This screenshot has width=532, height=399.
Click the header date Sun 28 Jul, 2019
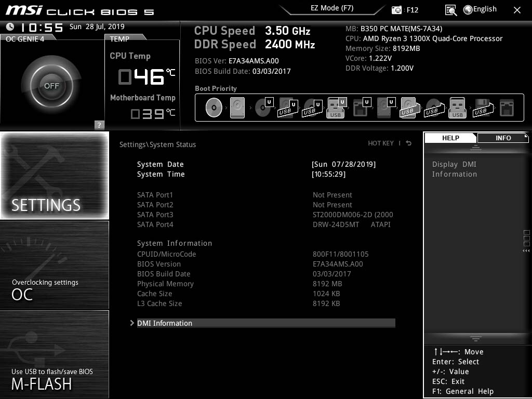pos(97,26)
